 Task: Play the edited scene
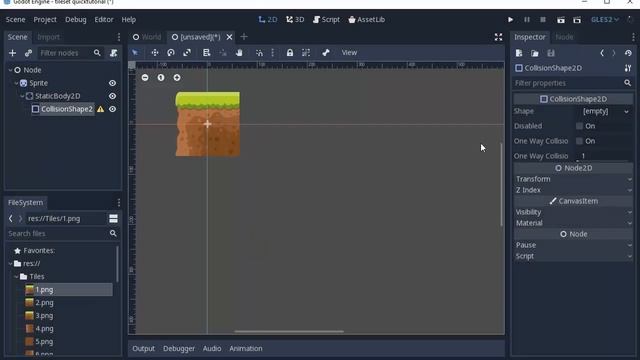pyautogui.click(x=561, y=20)
